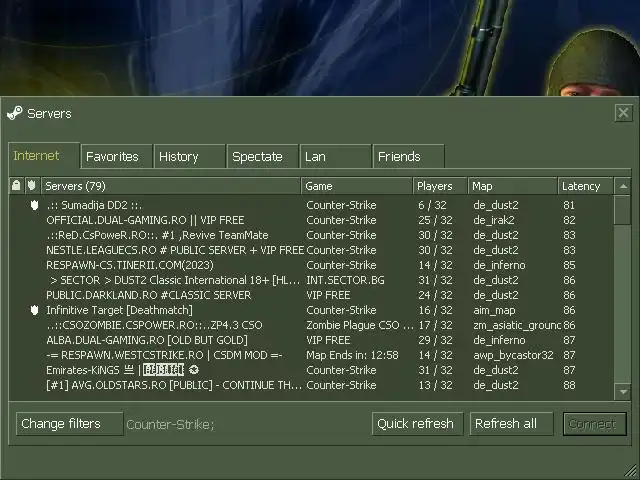This screenshot has height=480, width=640.
Task: Click the Connect button
Action: click(595, 424)
